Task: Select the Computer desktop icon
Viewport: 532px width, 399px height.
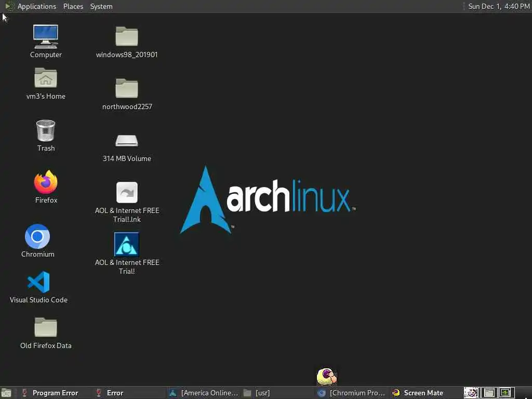Action: point(46,41)
